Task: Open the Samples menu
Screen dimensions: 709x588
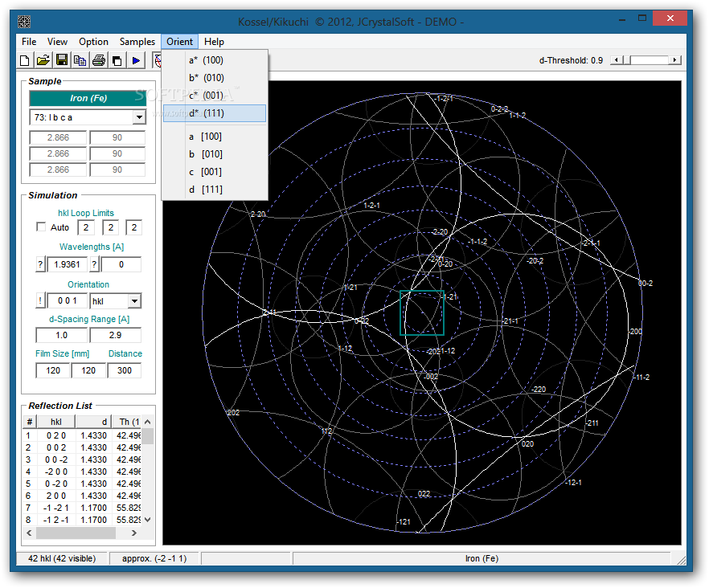Action: pos(137,42)
